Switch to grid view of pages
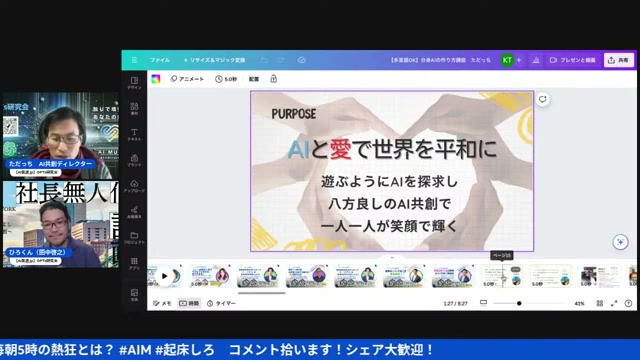The width and height of the screenshot is (640, 360). 600,303
